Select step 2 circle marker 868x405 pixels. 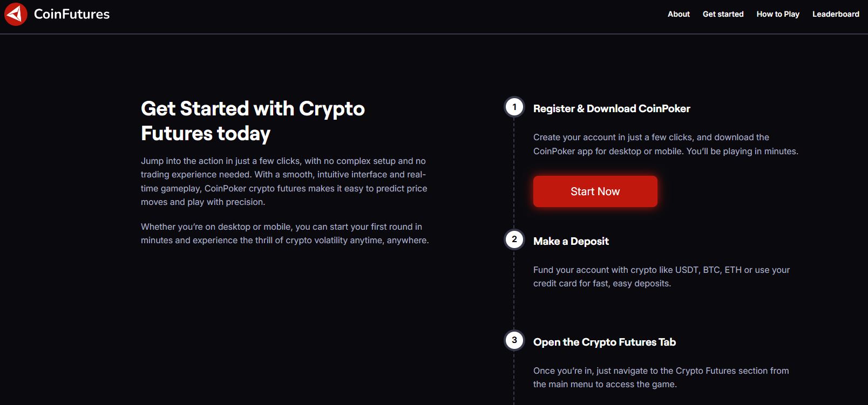tap(514, 239)
